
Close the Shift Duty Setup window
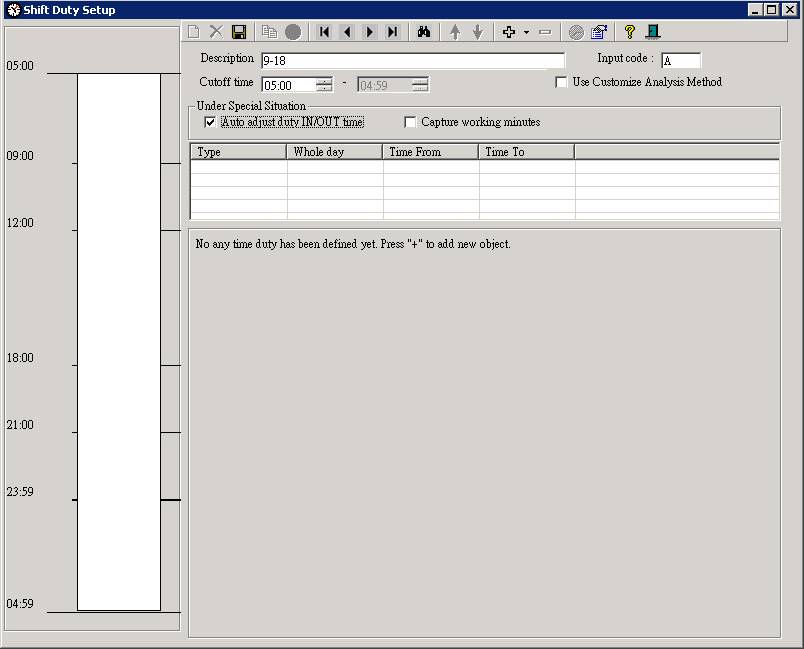(x=790, y=10)
